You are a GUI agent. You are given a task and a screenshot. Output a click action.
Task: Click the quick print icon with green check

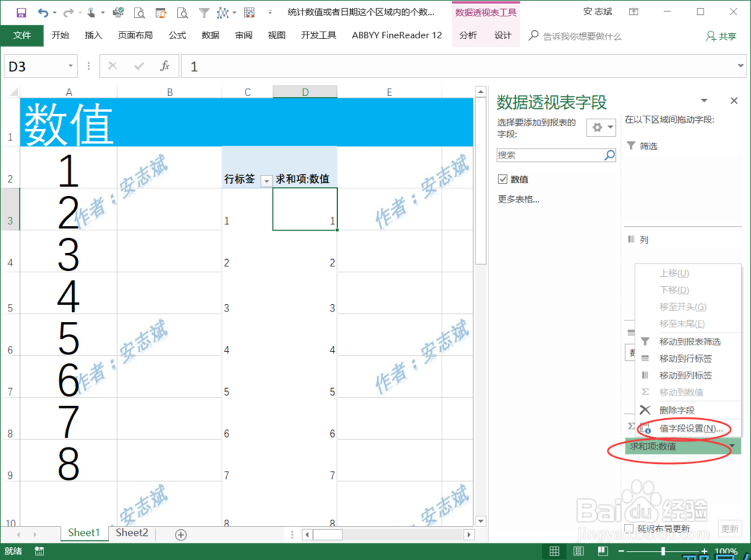click(118, 13)
